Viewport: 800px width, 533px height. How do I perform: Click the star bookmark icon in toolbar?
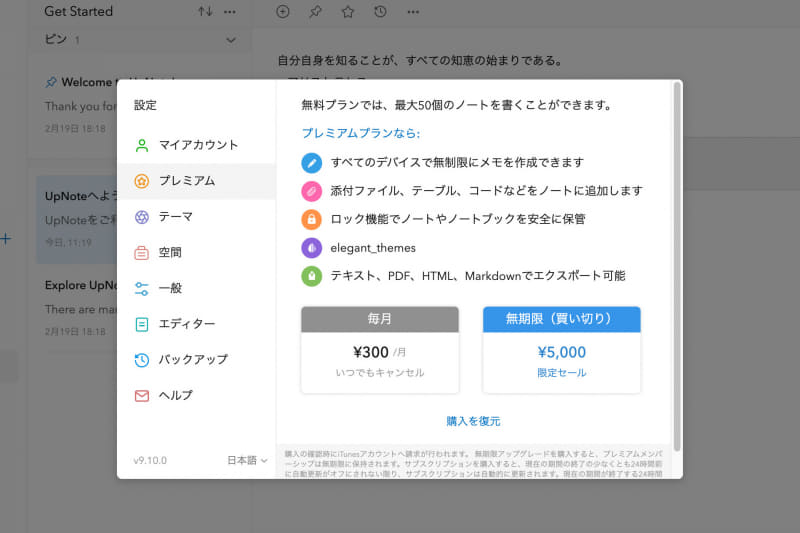pyautogui.click(x=348, y=12)
